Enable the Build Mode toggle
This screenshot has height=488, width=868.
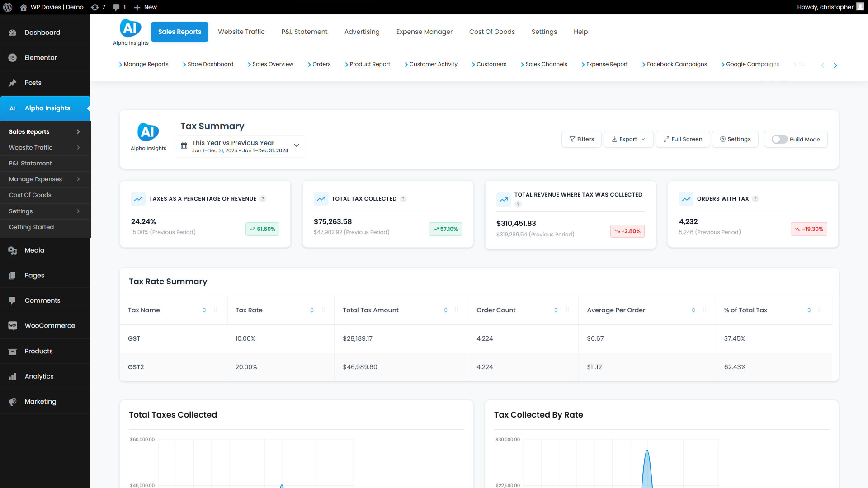779,139
